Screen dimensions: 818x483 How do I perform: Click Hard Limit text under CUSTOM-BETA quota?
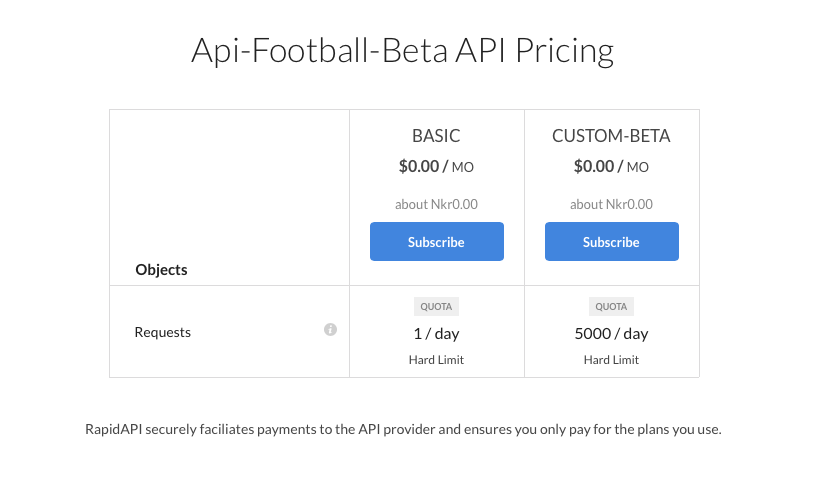tap(611, 360)
